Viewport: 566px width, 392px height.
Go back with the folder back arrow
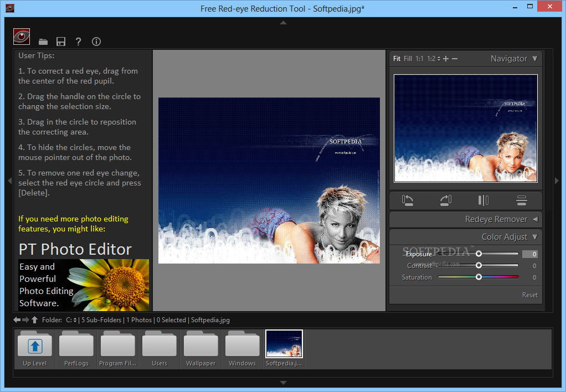point(17,320)
